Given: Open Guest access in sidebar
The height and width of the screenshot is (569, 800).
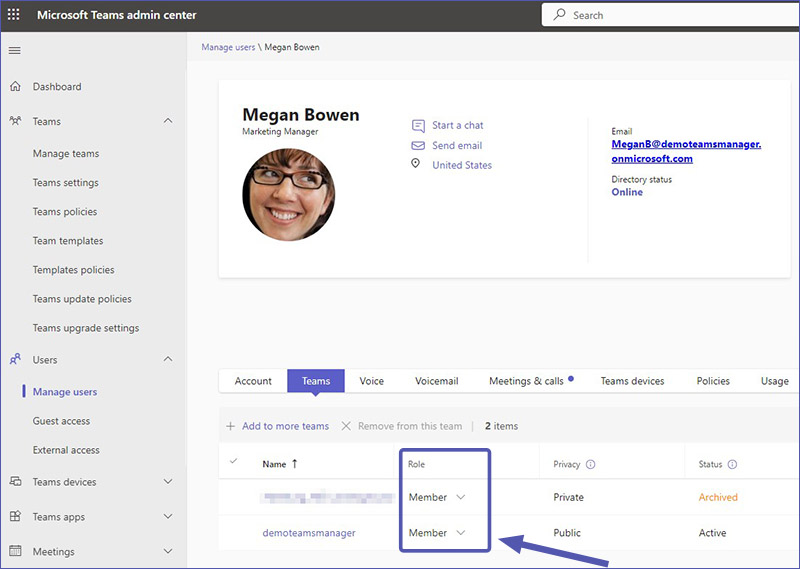Looking at the screenshot, I should click(x=61, y=420).
